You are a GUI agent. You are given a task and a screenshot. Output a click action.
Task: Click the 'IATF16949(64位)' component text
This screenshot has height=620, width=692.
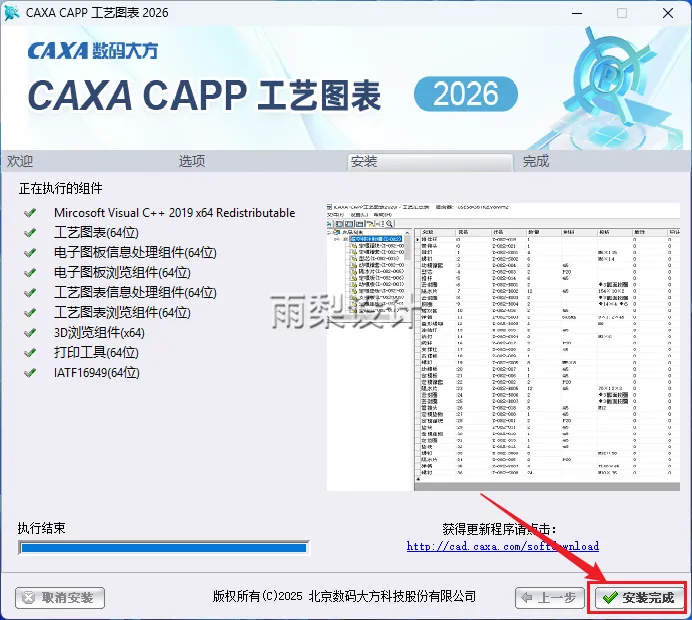pos(97,372)
